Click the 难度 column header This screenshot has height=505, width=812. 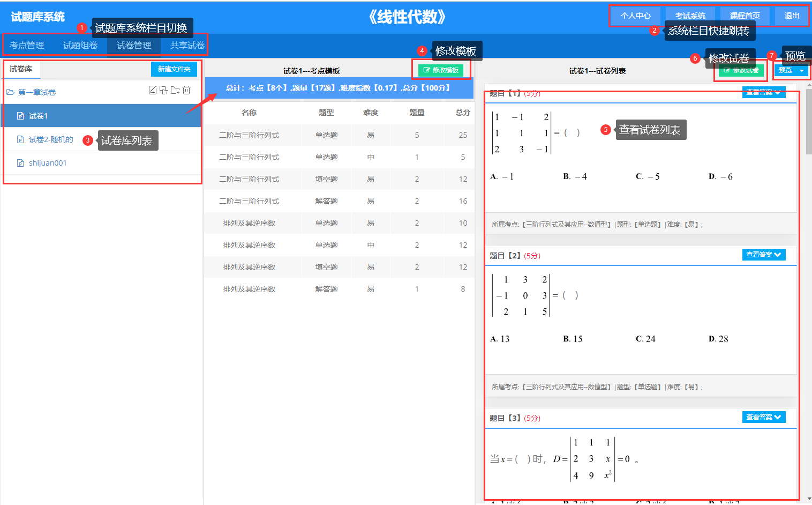[371, 113]
